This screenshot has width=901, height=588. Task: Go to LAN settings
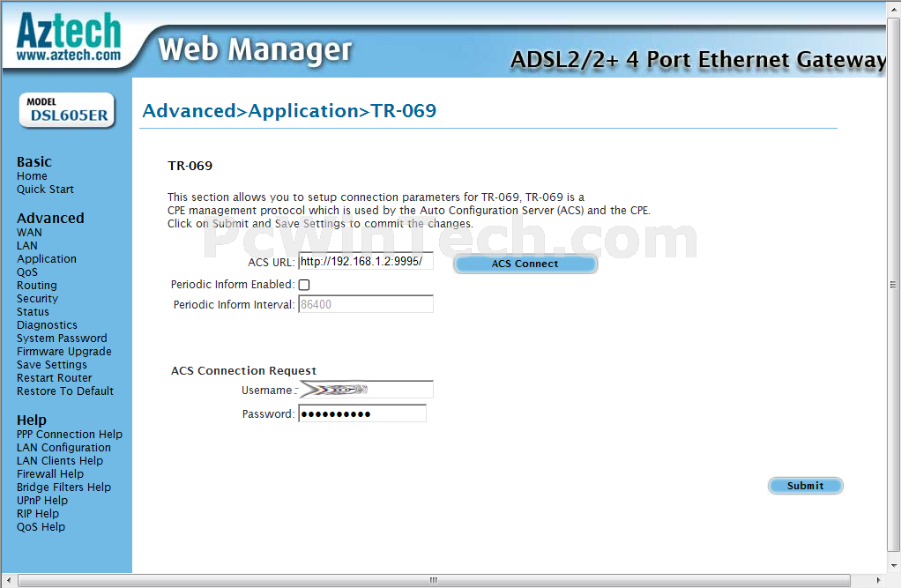[x=27, y=245]
